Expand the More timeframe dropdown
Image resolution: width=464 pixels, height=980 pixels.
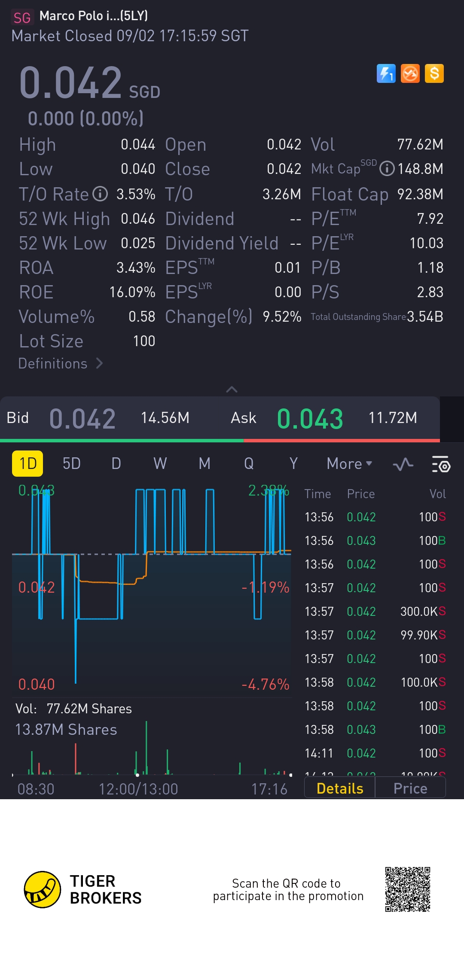point(349,464)
